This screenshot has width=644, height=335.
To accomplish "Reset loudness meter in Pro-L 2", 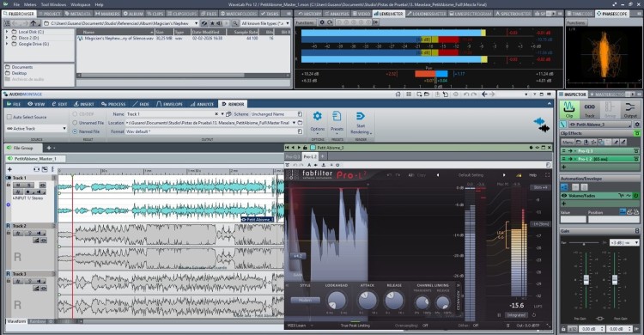I will 534,315.
